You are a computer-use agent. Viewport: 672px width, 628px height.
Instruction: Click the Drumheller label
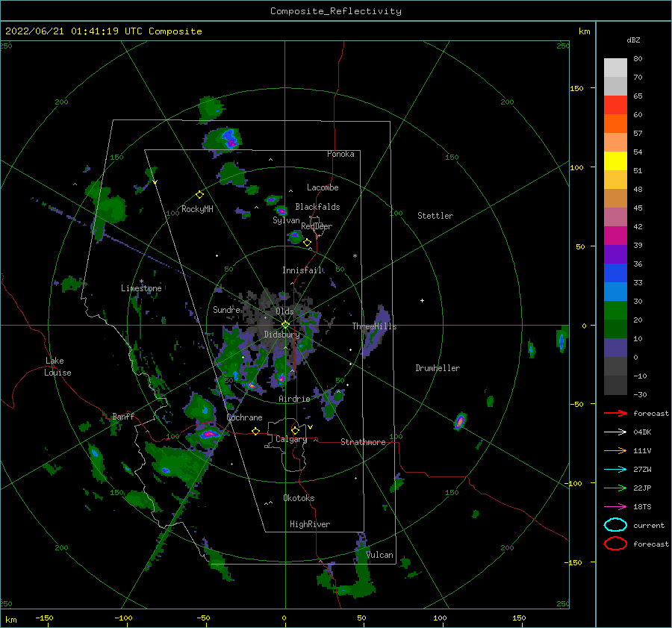coord(438,368)
